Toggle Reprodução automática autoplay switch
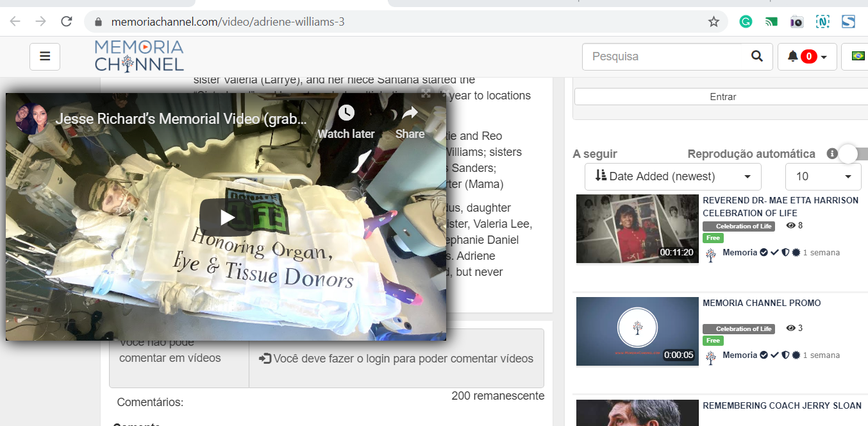Image resolution: width=868 pixels, height=426 pixels. pyautogui.click(x=854, y=154)
